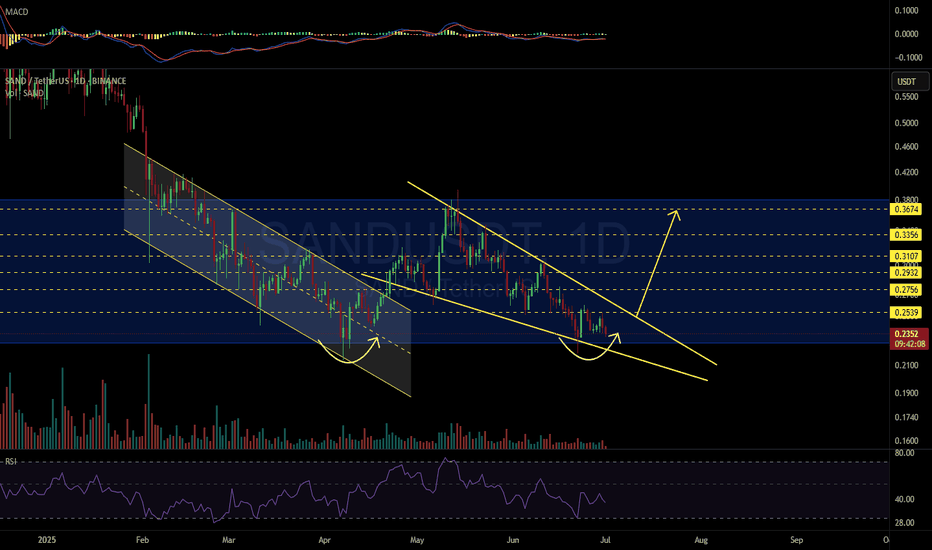932x550 pixels.
Task: Click the Vol · SAND legend
Action: coord(24,93)
